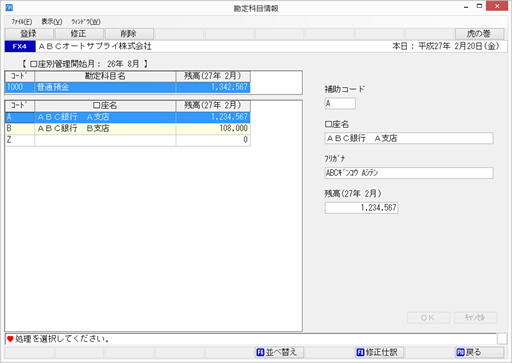Focus the 口座名 input field
This screenshot has width=512, height=363.
point(409,138)
